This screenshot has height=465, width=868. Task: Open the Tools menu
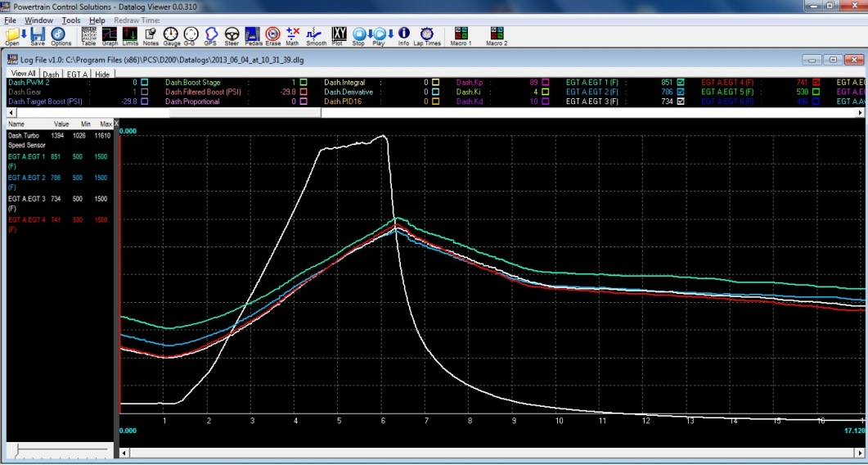(71, 20)
